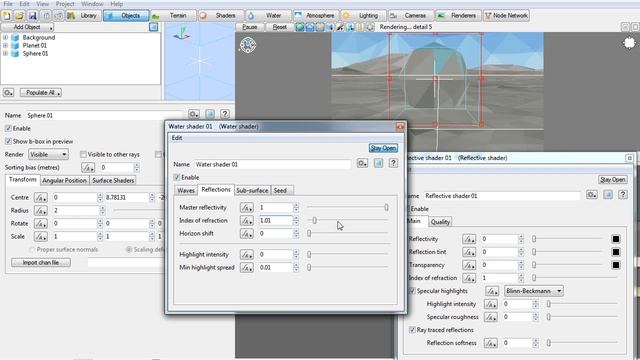Open animation button for Reflection softness
640x360 pixels.
(x=491, y=343)
